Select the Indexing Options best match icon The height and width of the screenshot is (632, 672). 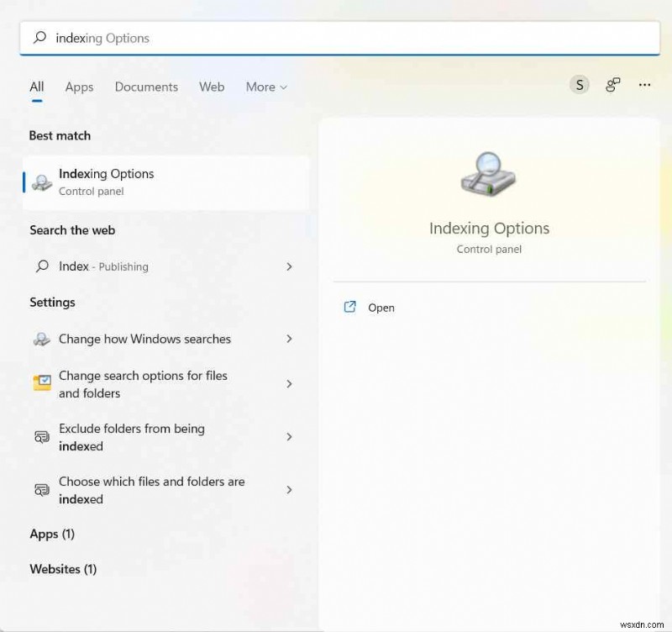coord(40,182)
